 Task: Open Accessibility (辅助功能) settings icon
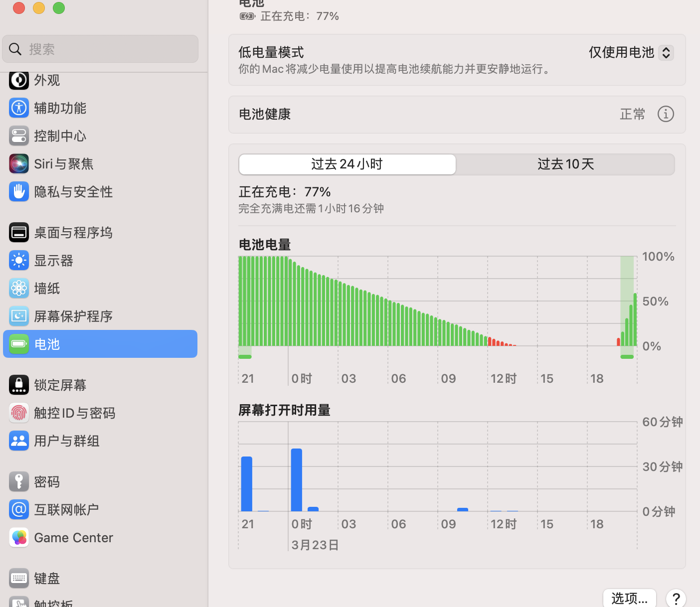tap(19, 108)
